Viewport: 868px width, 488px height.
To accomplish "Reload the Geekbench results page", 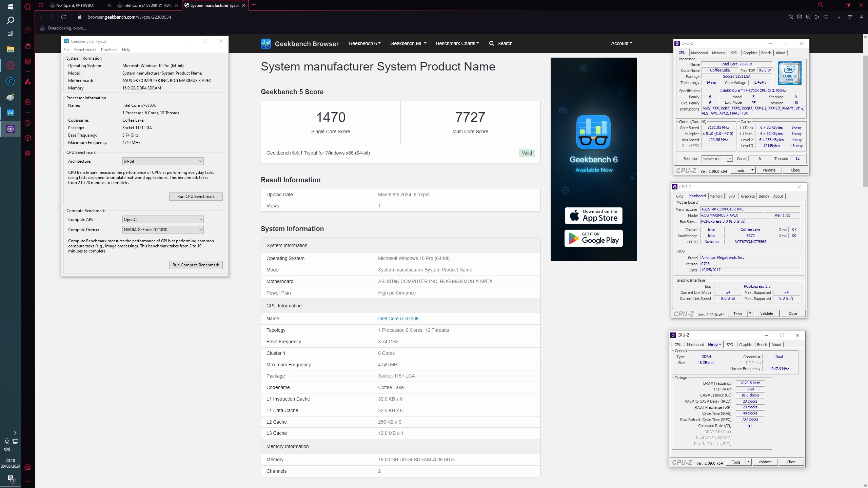I will [63, 17].
